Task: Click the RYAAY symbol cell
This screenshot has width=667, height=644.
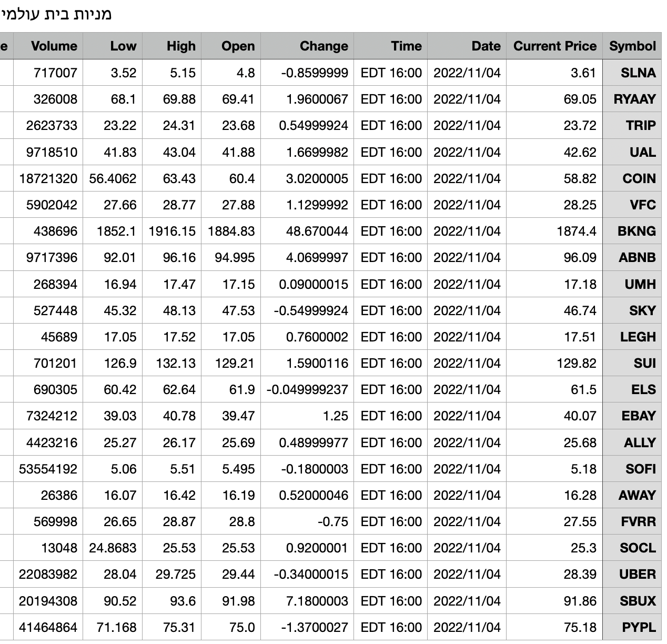Action: tap(632, 99)
